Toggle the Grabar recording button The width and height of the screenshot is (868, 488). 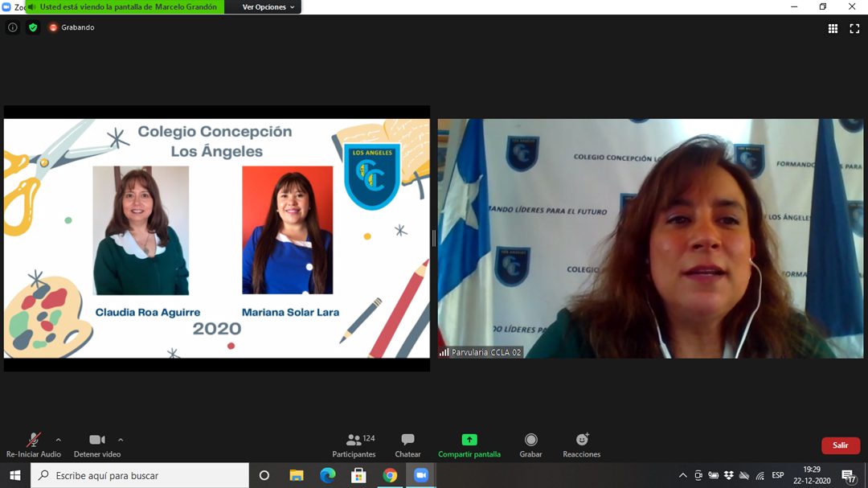pyautogui.click(x=530, y=445)
